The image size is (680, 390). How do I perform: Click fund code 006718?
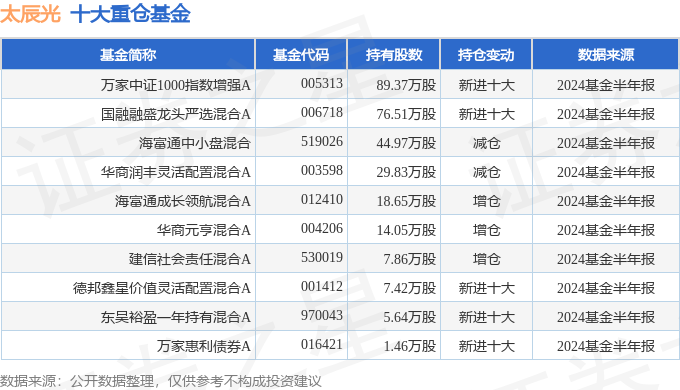[x=322, y=112]
